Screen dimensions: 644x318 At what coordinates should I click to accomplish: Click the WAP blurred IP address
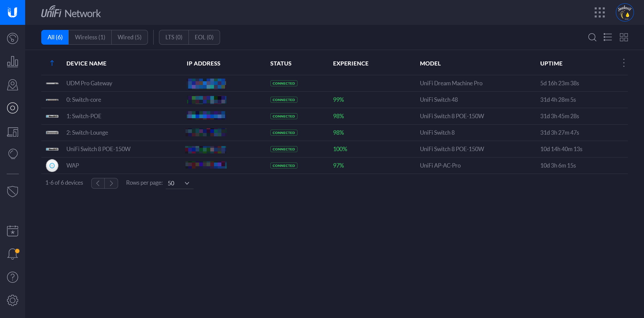[x=206, y=165]
